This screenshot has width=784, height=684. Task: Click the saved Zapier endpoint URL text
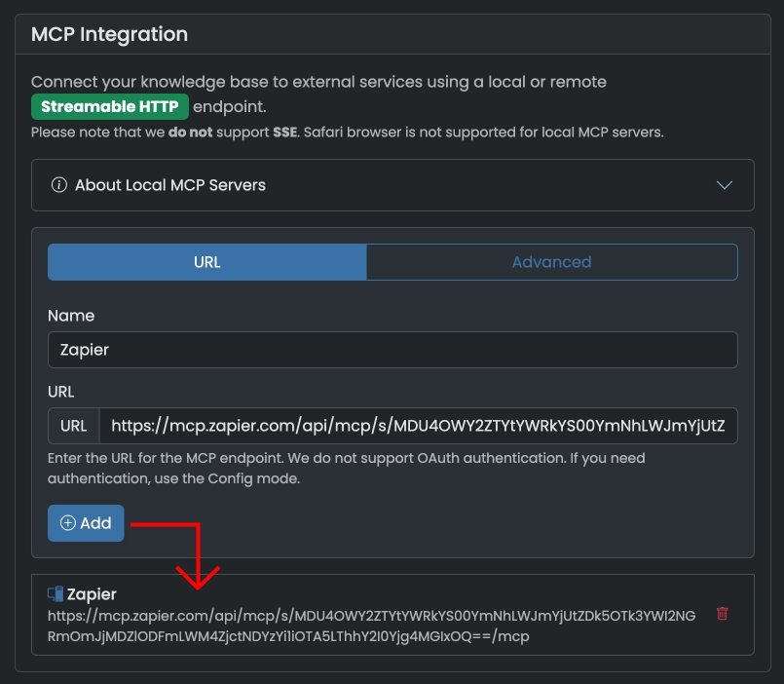[x=371, y=626]
